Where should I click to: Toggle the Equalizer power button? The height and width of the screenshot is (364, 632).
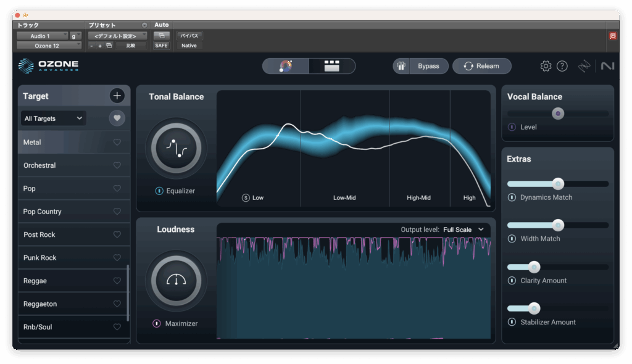(159, 191)
